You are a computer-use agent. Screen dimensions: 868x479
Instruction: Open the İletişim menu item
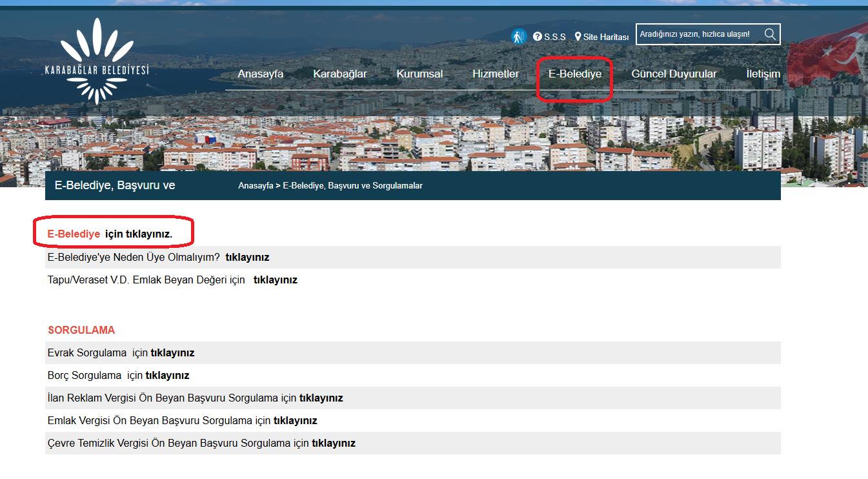pos(763,74)
